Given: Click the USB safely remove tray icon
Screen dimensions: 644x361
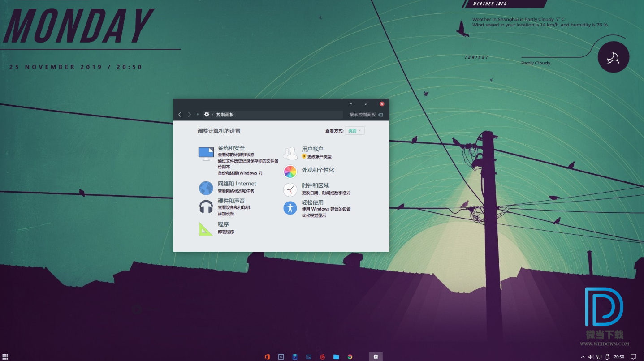Looking at the screenshot, I should 608,357.
